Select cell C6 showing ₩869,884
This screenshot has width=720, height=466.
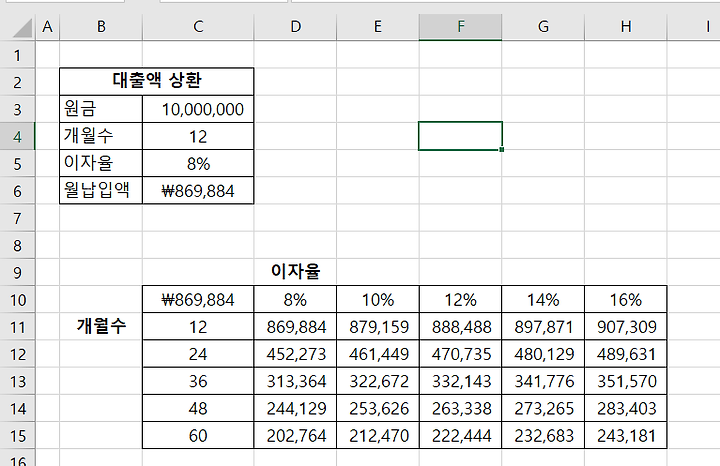(x=198, y=191)
